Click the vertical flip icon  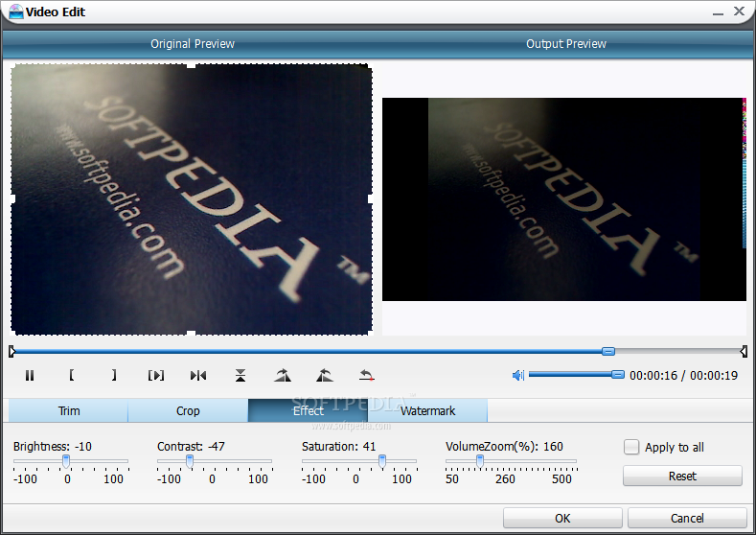pos(241,375)
